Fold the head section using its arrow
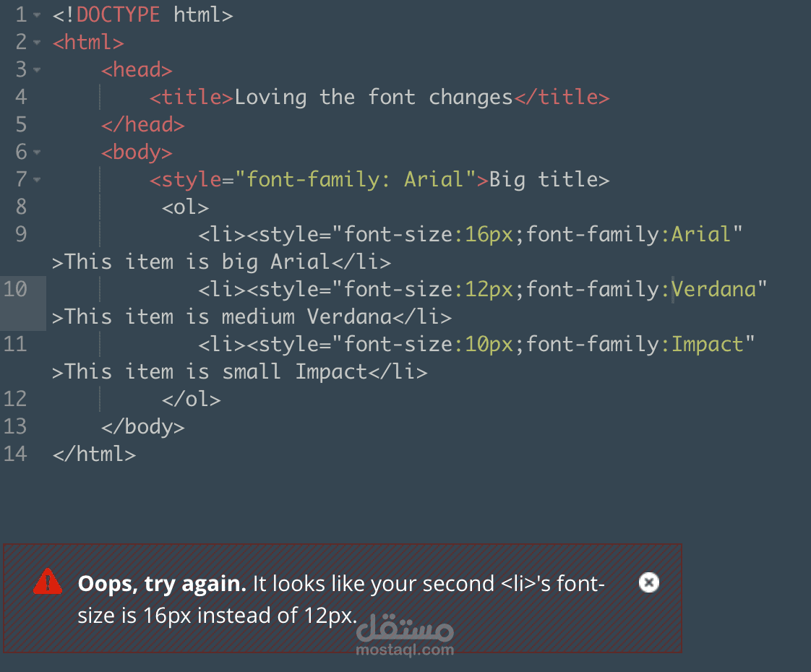This screenshot has height=672, width=811. point(37,70)
